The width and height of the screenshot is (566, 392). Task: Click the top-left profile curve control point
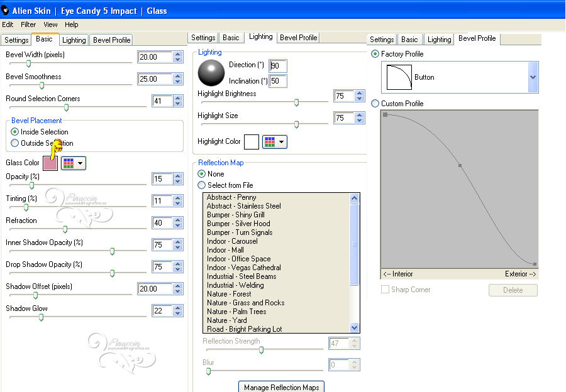coord(385,115)
